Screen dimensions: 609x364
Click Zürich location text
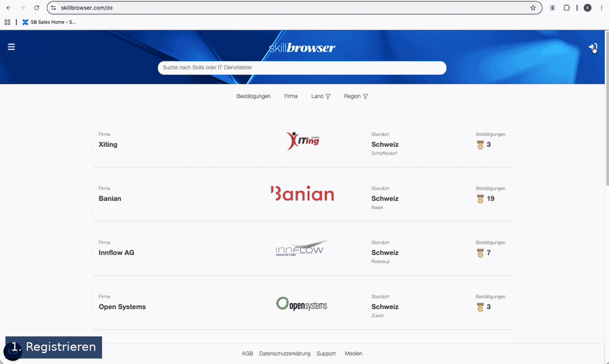coord(378,315)
